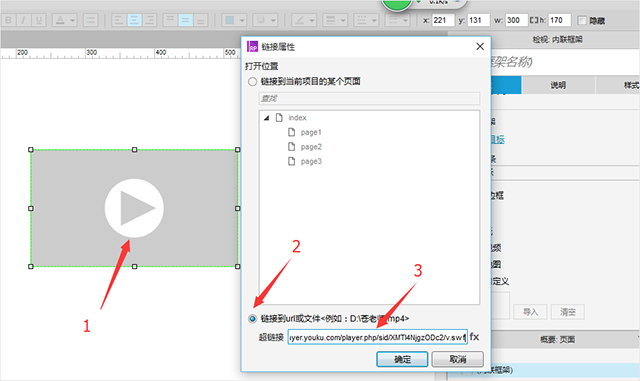This screenshot has height=381, width=640.
Task: Toggle bold text formatting
Action: [x=8, y=20]
